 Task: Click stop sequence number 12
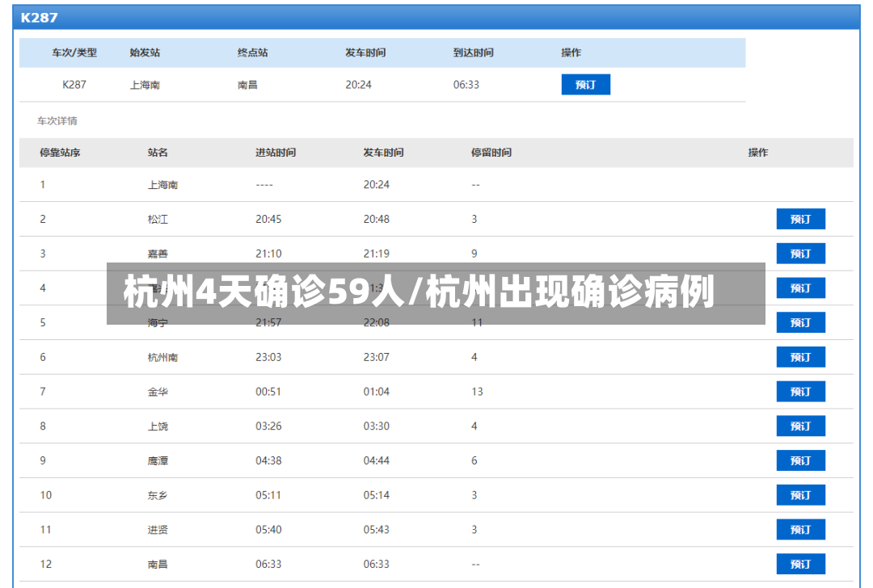[x=45, y=564]
